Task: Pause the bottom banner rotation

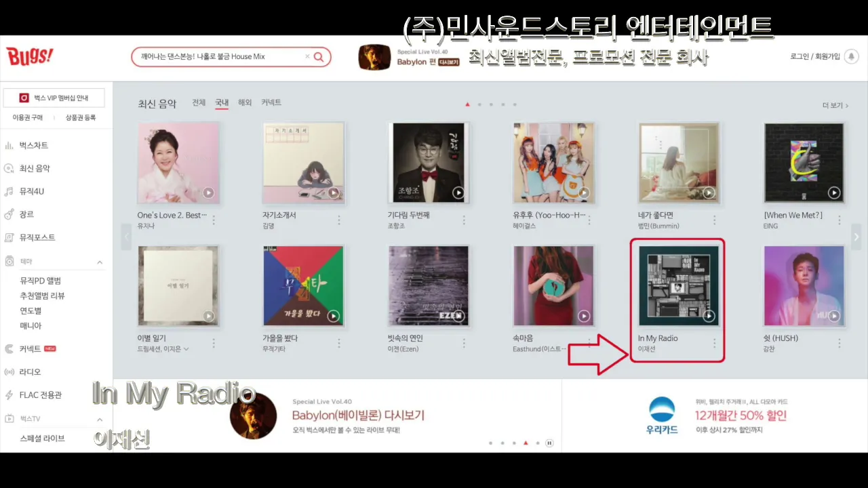Action: point(549,443)
